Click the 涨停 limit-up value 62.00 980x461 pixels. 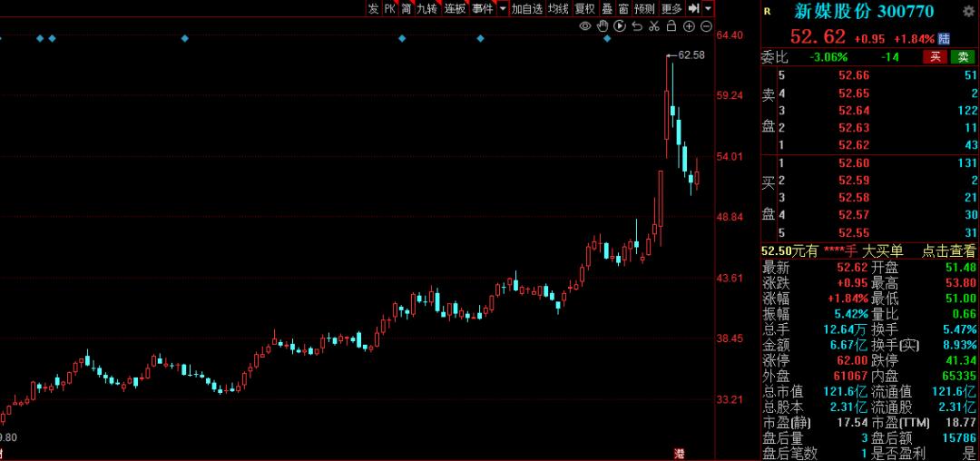[852, 360]
